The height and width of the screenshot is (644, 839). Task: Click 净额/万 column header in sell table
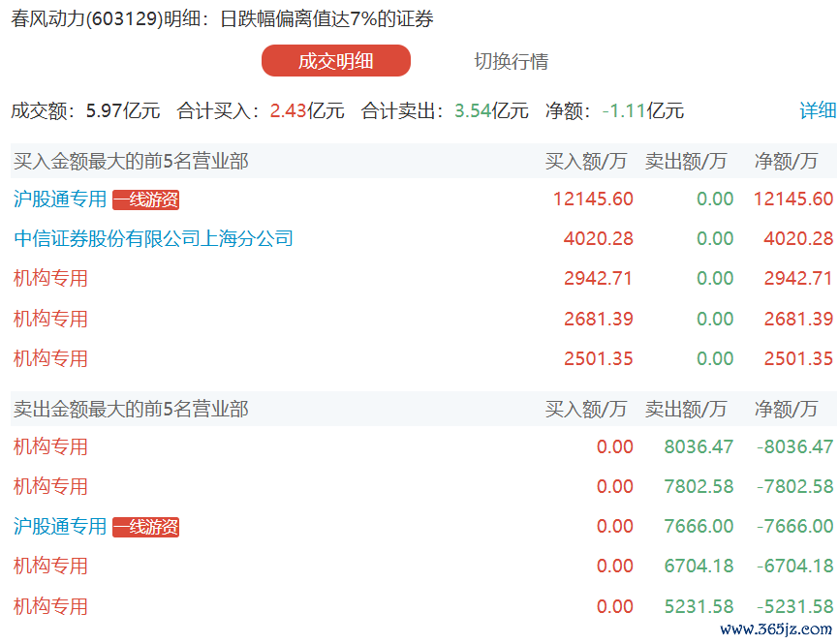(786, 410)
